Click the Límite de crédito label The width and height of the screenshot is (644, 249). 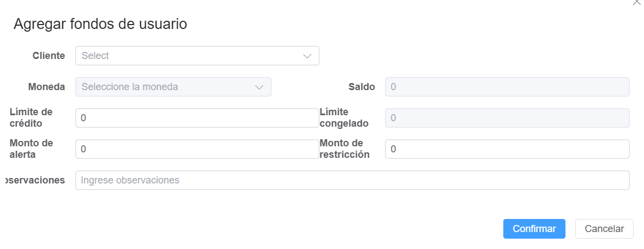(x=31, y=117)
